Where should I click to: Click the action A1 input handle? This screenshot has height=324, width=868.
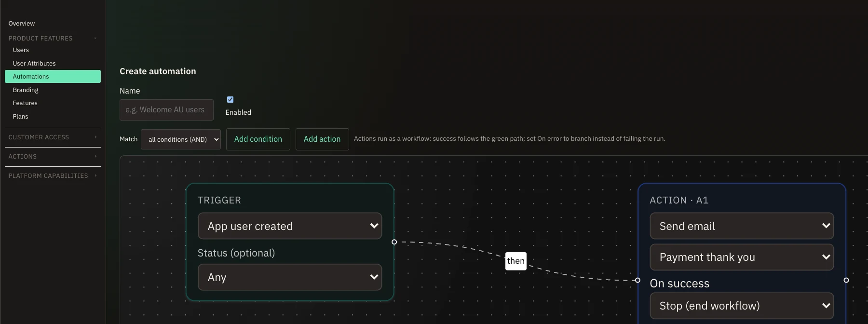pyautogui.click(x=637, y=280)
